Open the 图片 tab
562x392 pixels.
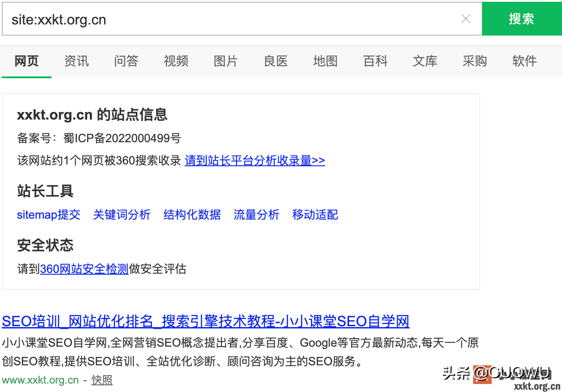(x=226, y=61)
